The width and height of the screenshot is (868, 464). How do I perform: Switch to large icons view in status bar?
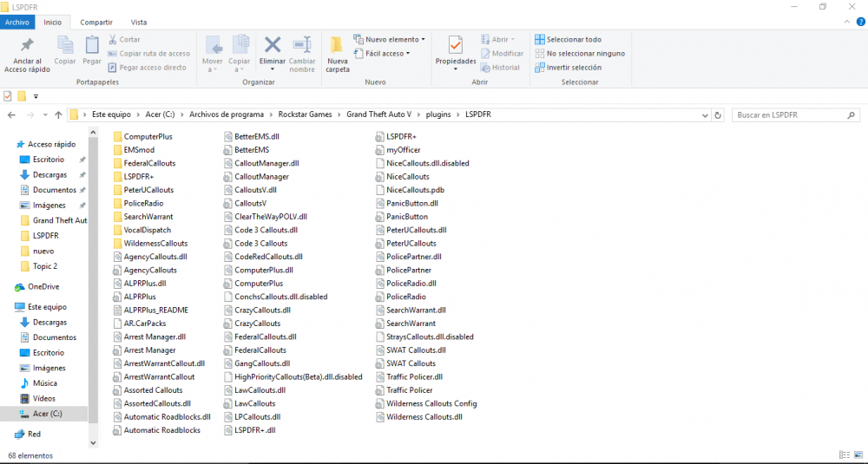pyautogui.click(x=858, y=455)
